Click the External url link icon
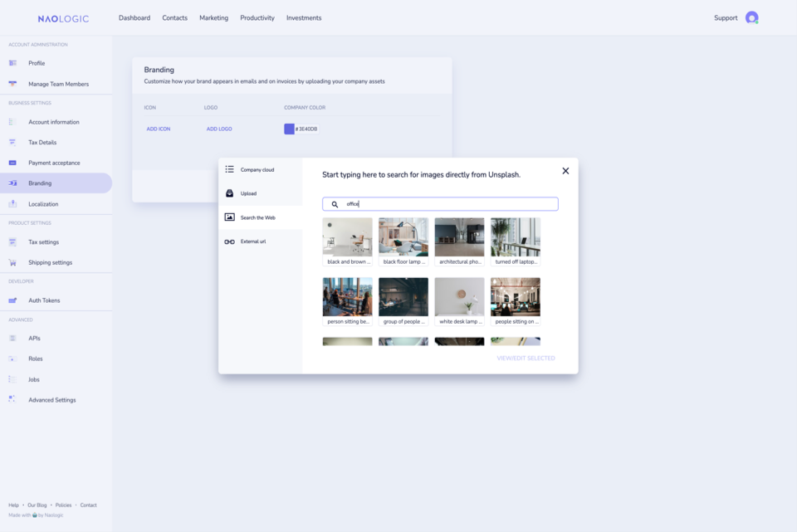Image resolution: width=797 pixels, height=532 pixels. tap(230, 242)
